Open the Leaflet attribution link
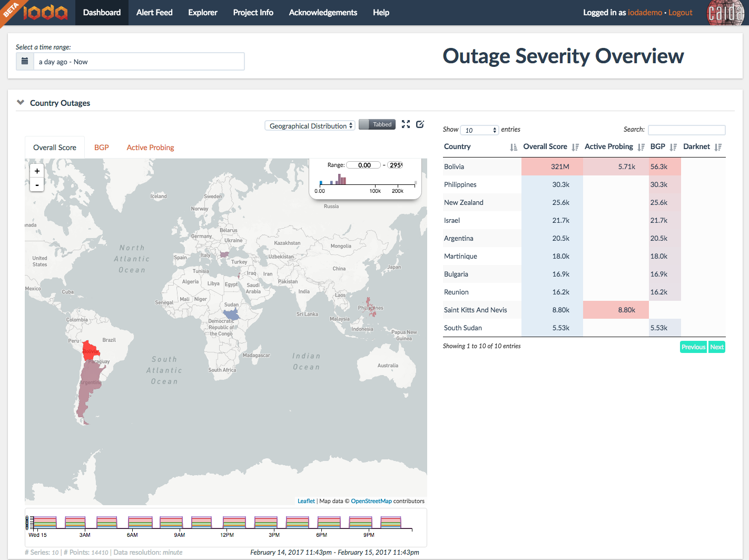 [x=306, y=501]
